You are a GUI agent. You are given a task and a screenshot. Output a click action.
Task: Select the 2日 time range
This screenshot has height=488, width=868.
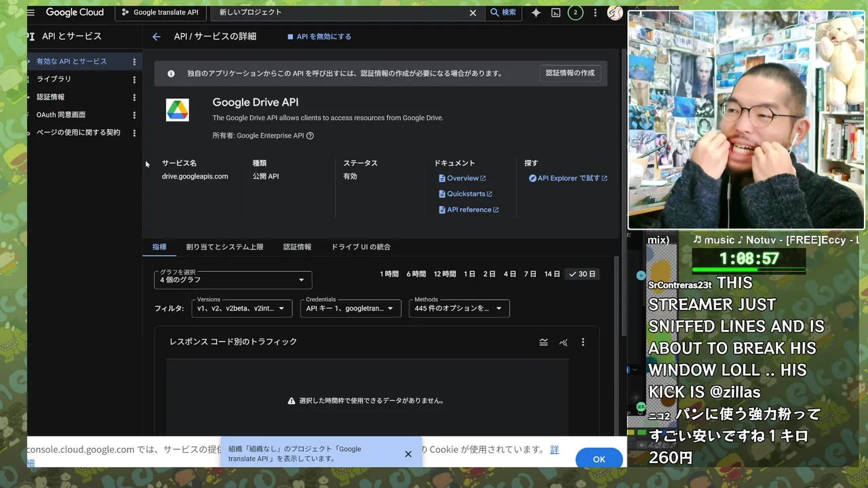coord(490,274)
